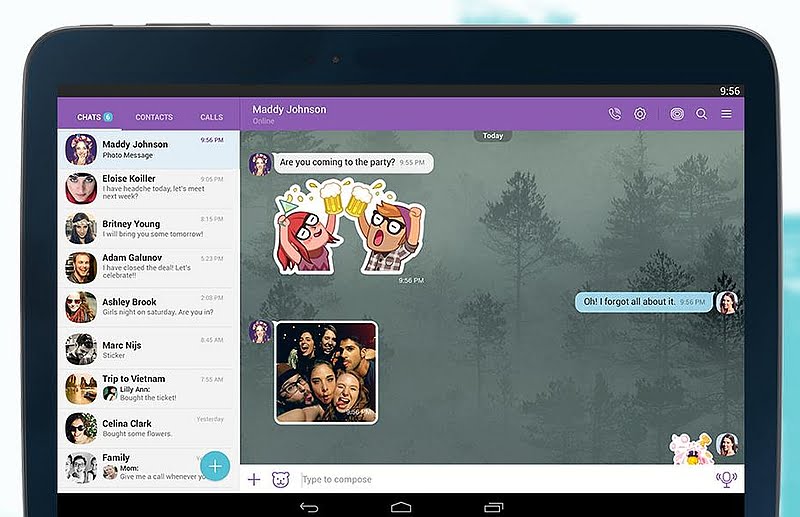Tap the round teal new chat button
This screenshot has height=517, width=800.
(x=215, y=466)
